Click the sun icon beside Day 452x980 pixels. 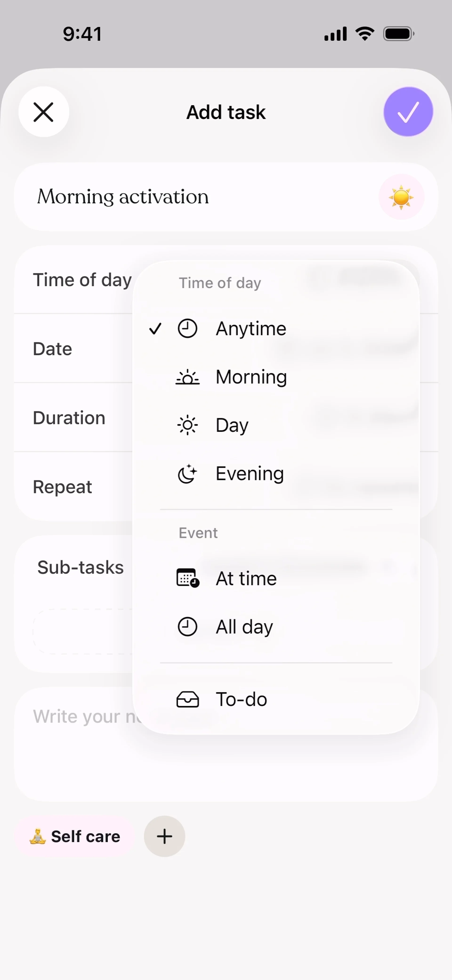(187, 425)
